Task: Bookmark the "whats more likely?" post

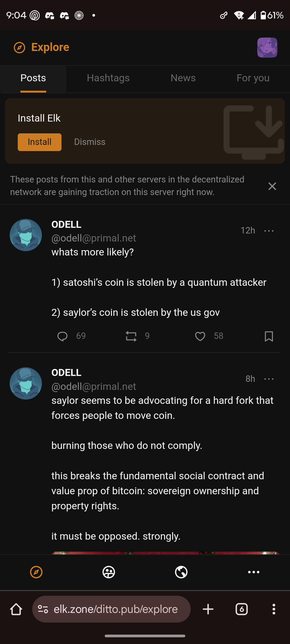Action: coord(269,336)
